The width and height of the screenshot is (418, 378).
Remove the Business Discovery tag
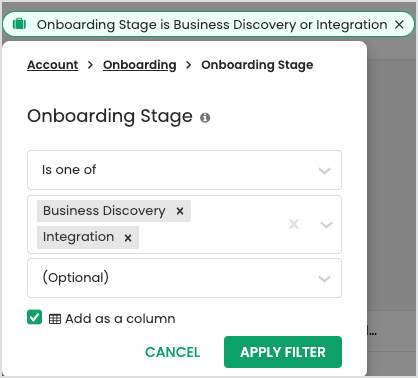coord(180,211)
